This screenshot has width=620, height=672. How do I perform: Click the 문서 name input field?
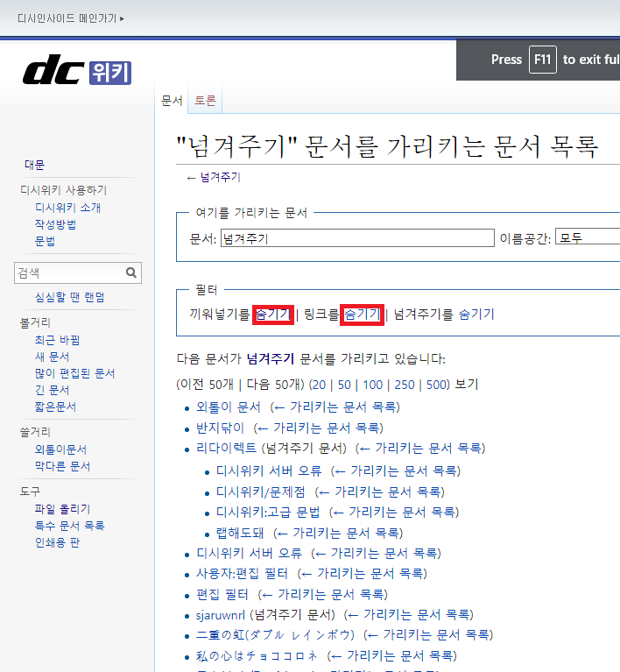tap(357, 238)
